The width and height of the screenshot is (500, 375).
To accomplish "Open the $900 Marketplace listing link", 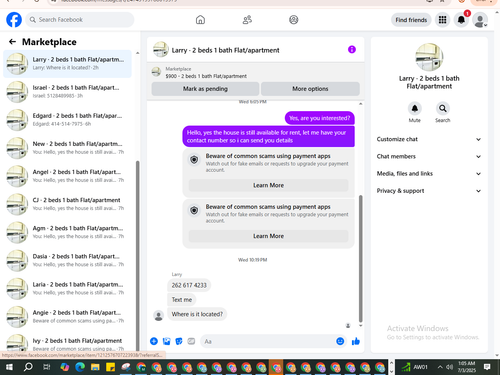I will click(206, 76).
